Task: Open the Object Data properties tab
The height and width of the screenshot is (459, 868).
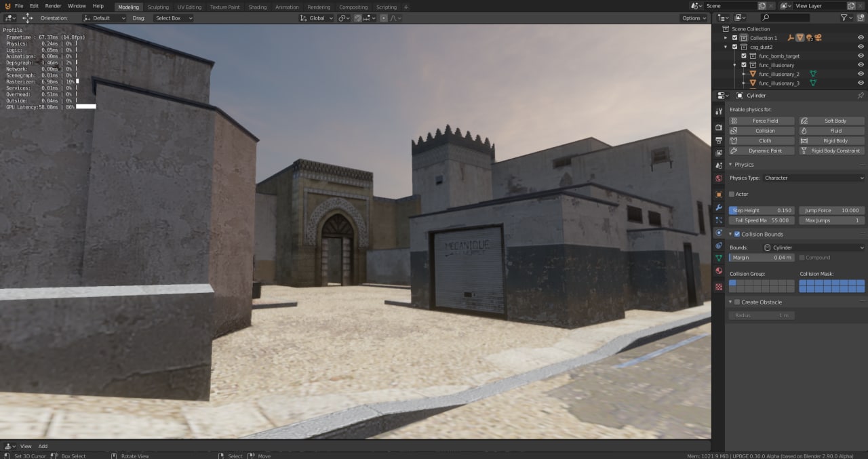Action: tap(719, 258)
